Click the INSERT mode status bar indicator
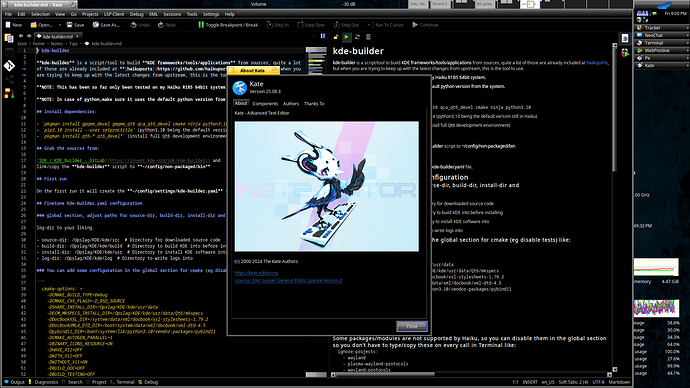 click(x=530, y=382)
